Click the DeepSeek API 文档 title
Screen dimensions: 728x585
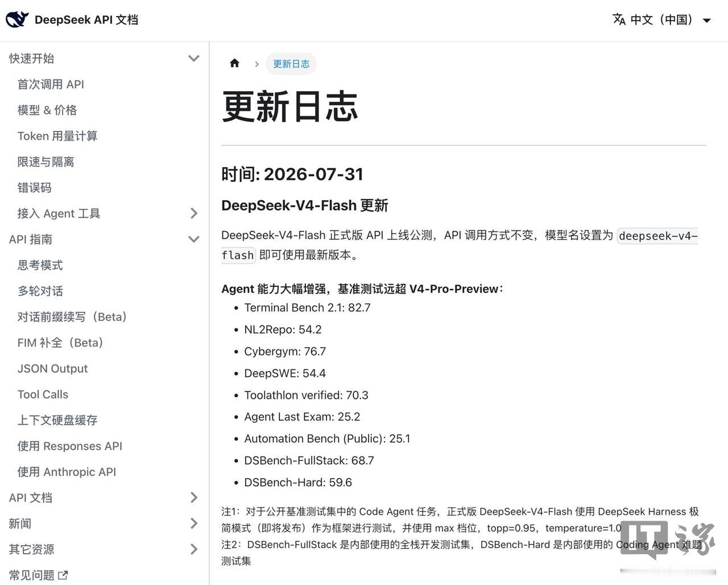pos(86,19)
